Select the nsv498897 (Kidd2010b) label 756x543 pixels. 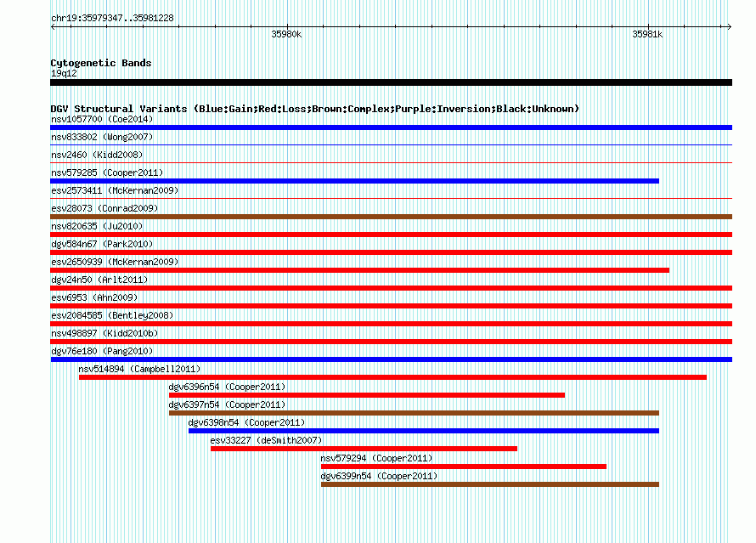(x=104, y=333)
